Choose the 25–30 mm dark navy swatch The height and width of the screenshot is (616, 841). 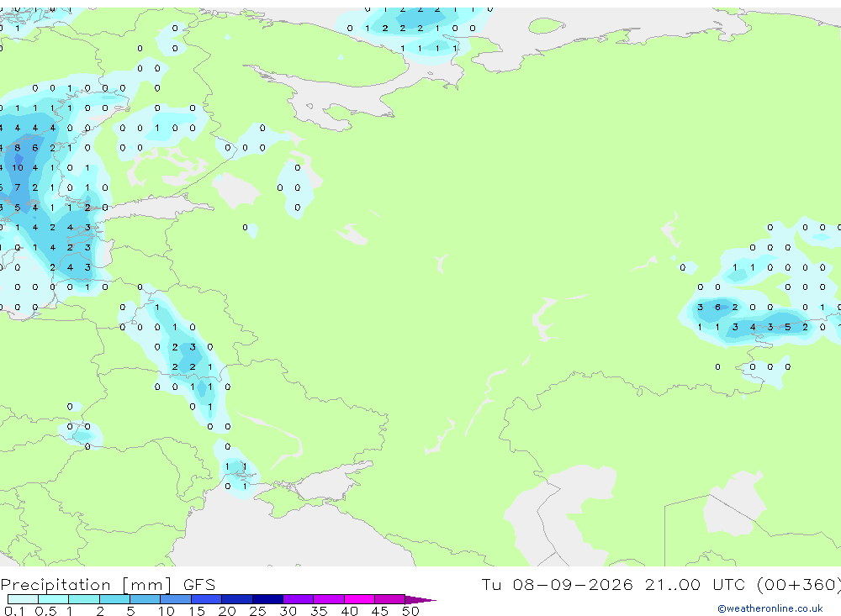pos(267,599)
